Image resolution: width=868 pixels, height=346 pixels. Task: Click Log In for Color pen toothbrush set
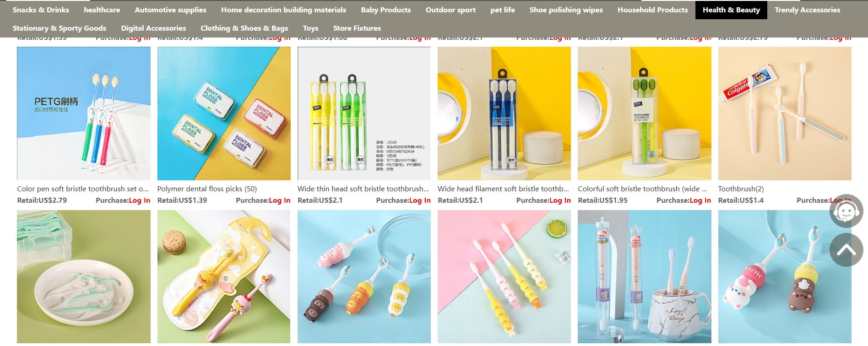click(x=139, y=200)
